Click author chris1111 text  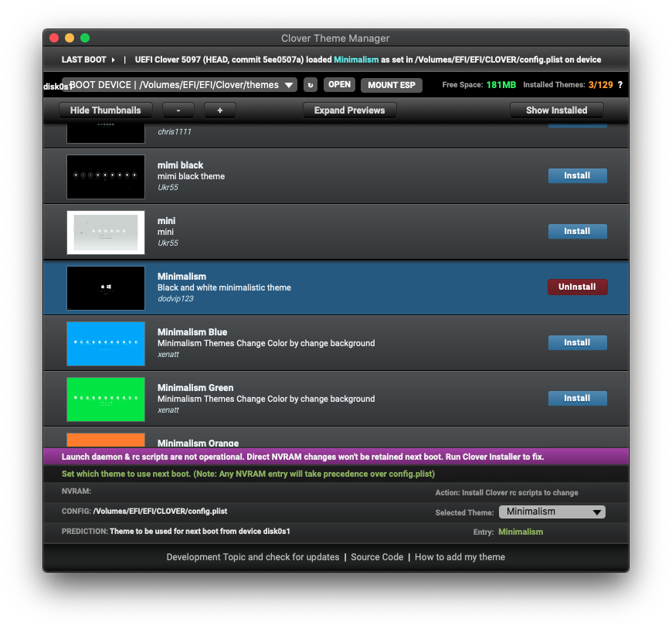[175, 131]
